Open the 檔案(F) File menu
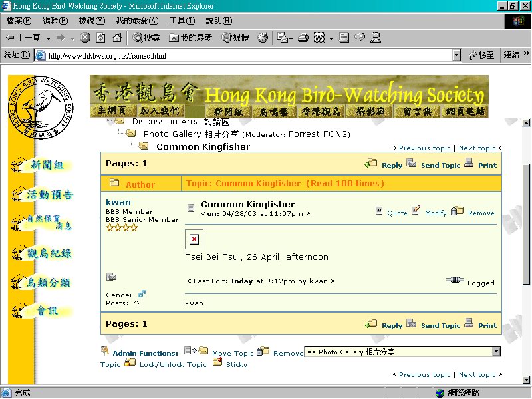This screenshot has height=399, width=532. 19,21
